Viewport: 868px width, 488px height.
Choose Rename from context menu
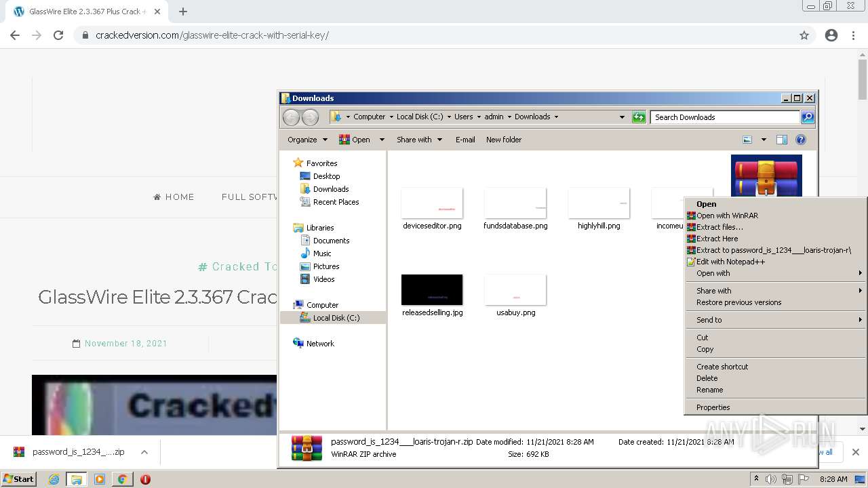click(776, 390)
